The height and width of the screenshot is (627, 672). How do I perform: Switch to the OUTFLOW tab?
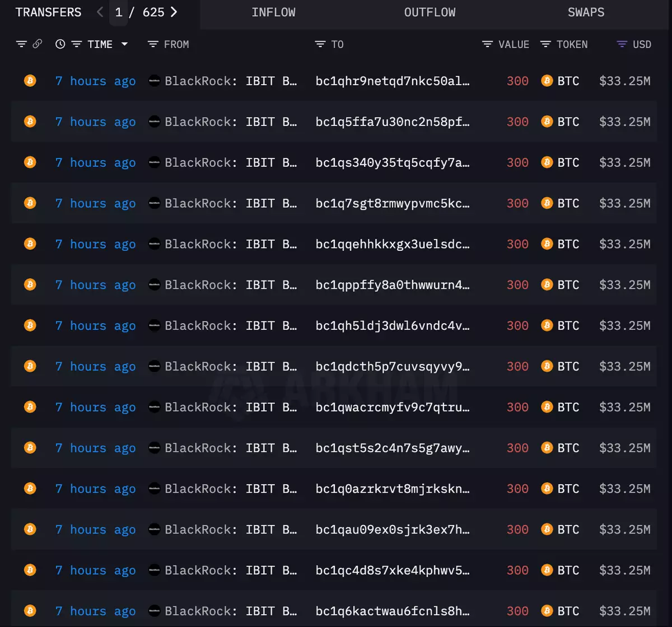[430, 12]
